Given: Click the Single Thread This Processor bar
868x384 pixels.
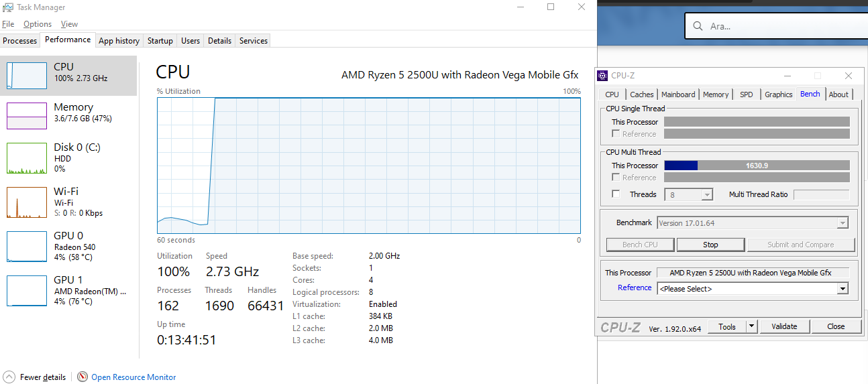Looking at the screenshot, I should click(x=757, y=122).
